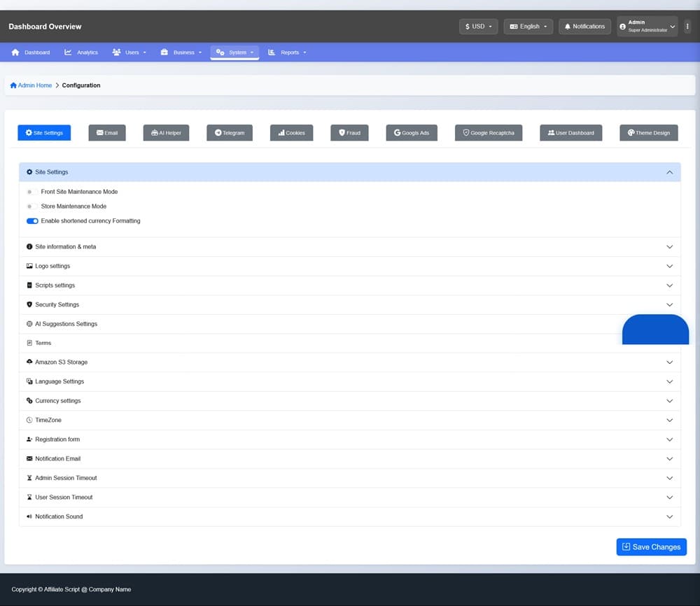
Task: Click the three-dot more options icon
Action: 687,27
